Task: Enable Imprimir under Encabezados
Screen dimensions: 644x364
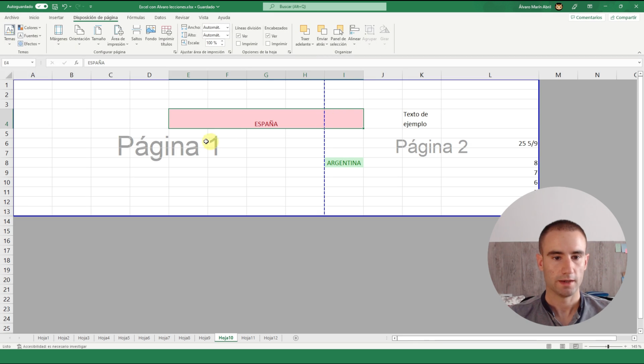Action: tap(268, 44)
